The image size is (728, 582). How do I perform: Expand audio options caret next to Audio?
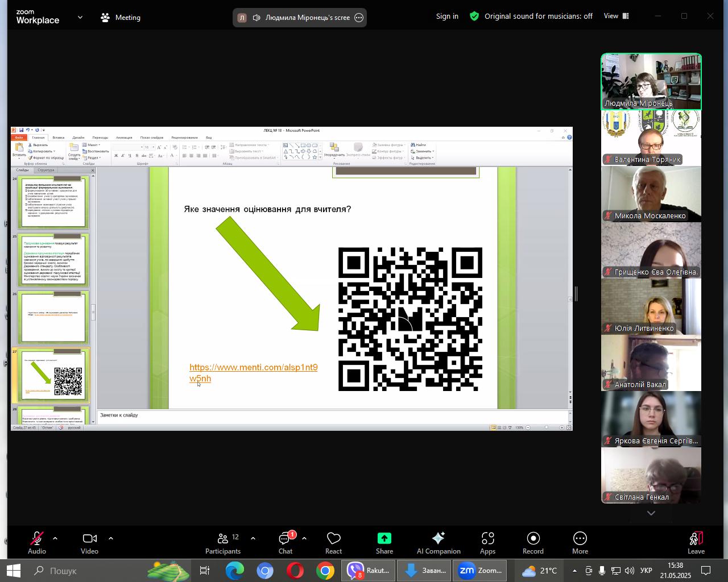pyautogui.click(x=55, y=538)
